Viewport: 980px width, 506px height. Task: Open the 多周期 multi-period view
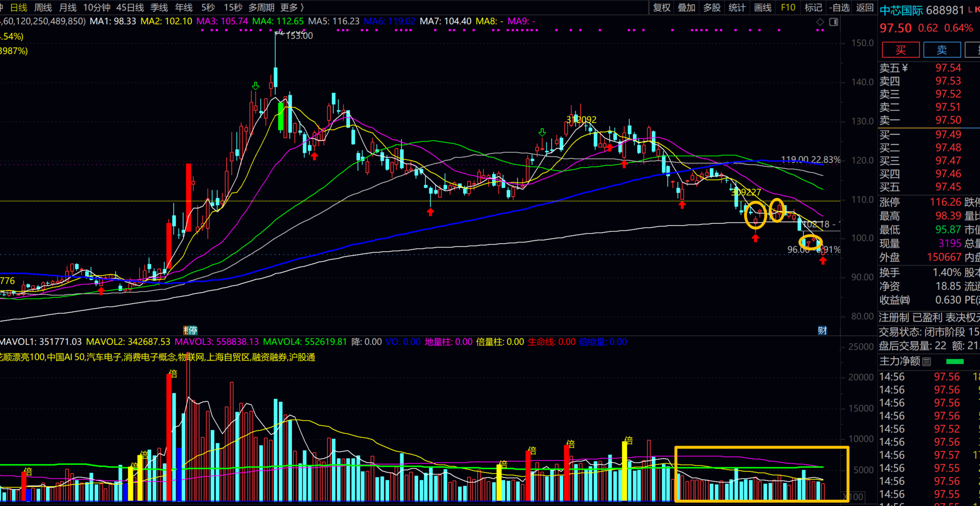point(261,7)
